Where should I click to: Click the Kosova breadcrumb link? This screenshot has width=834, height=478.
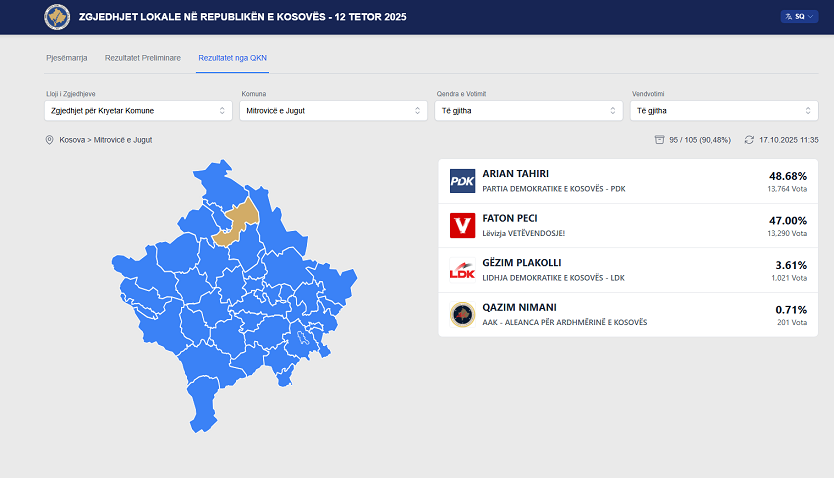(x=71, y=140)
